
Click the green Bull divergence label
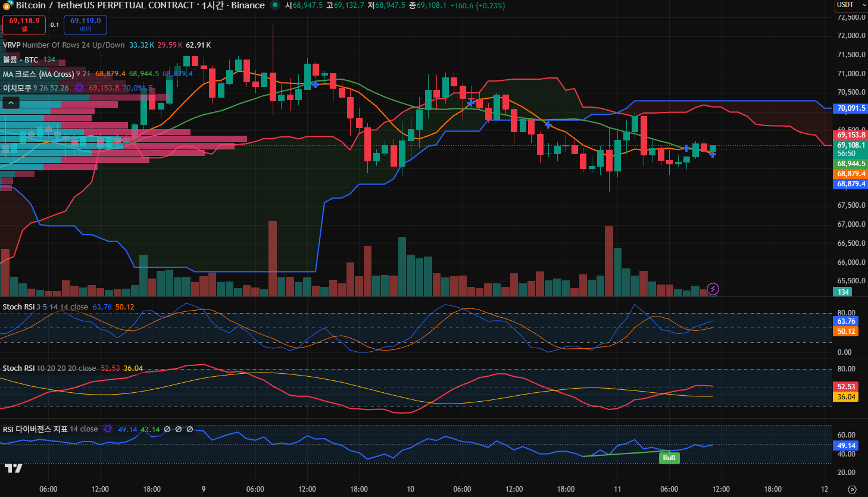[669, 458]
